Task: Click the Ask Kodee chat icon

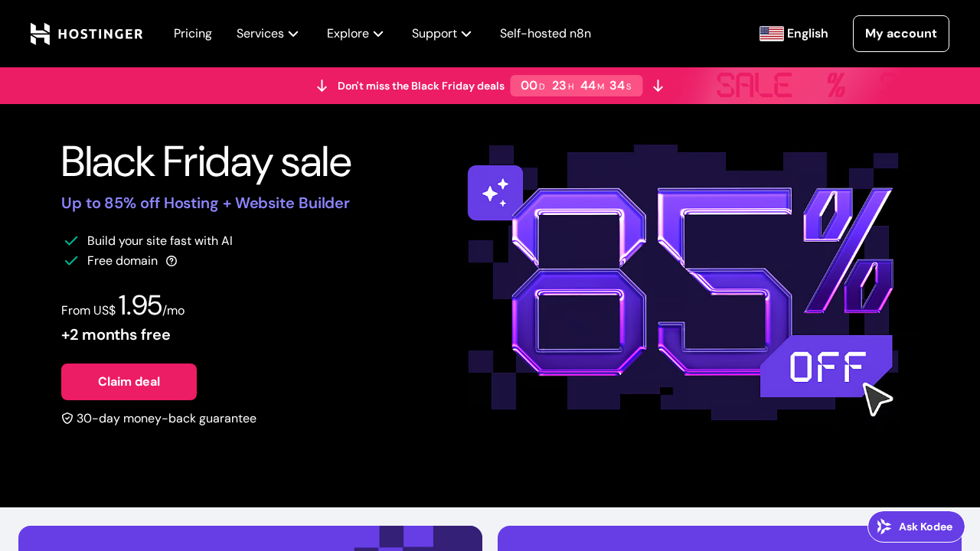Action: (884, 527)
